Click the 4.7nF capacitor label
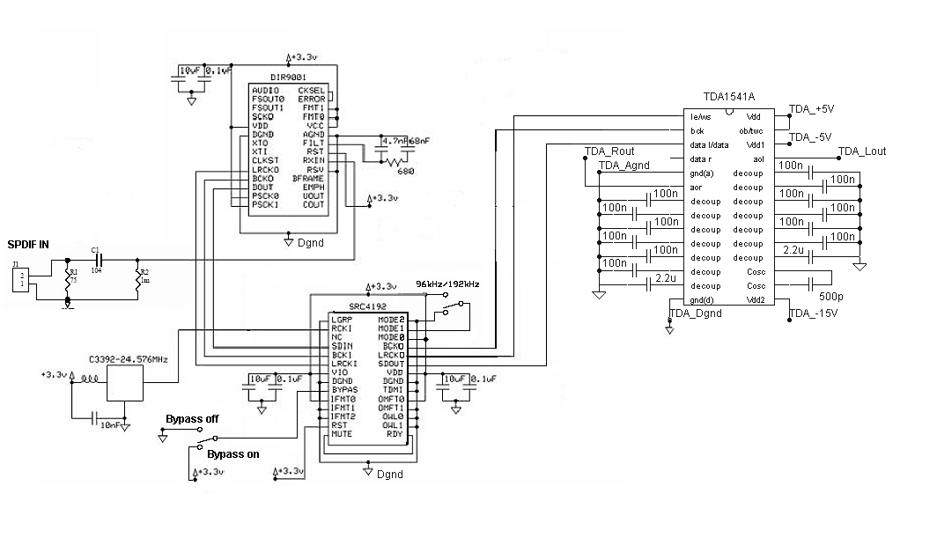 (x=395, y=141)
